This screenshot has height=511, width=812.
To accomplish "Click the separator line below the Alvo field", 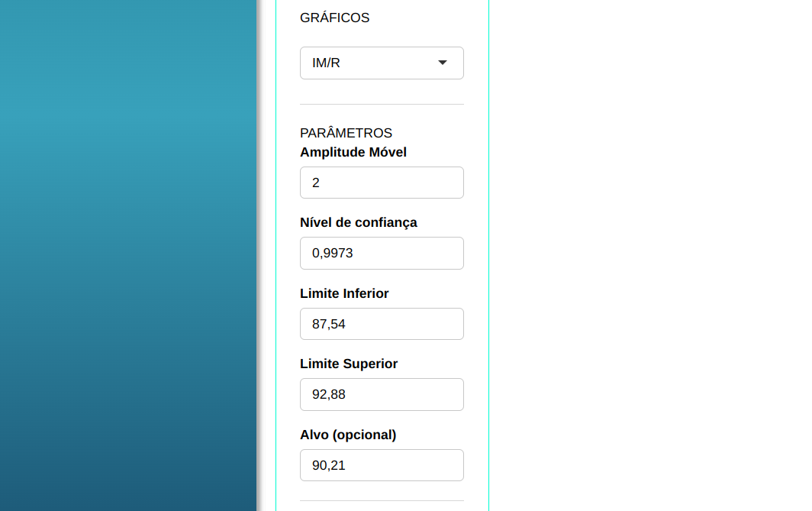I will (x=382, y=501).
